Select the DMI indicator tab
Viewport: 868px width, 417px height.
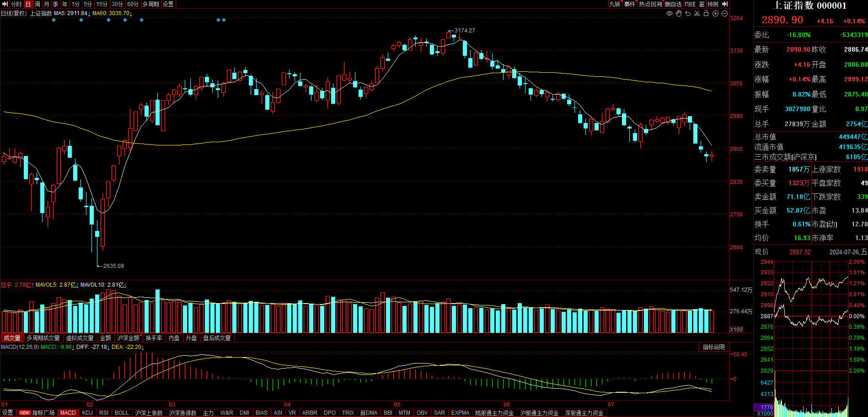tap(245, 413)
